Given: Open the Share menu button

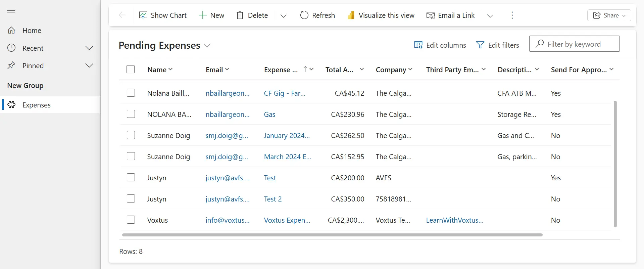Looking at the screenshot, I should click(x=609, y=15).
